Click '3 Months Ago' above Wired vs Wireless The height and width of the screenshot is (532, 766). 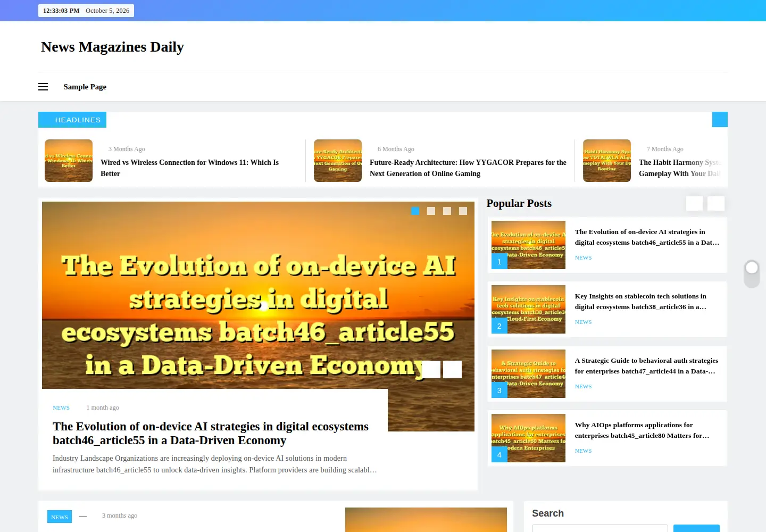[x=127, y=149]
